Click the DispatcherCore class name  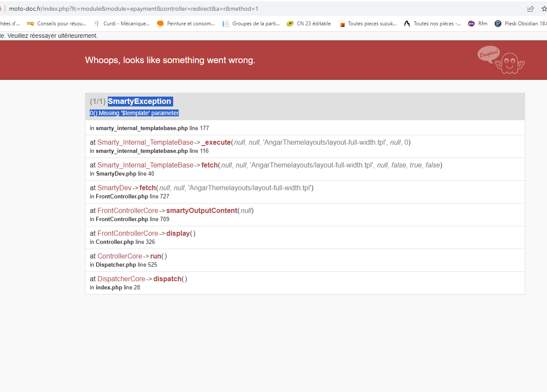click(x=121, y=279)
